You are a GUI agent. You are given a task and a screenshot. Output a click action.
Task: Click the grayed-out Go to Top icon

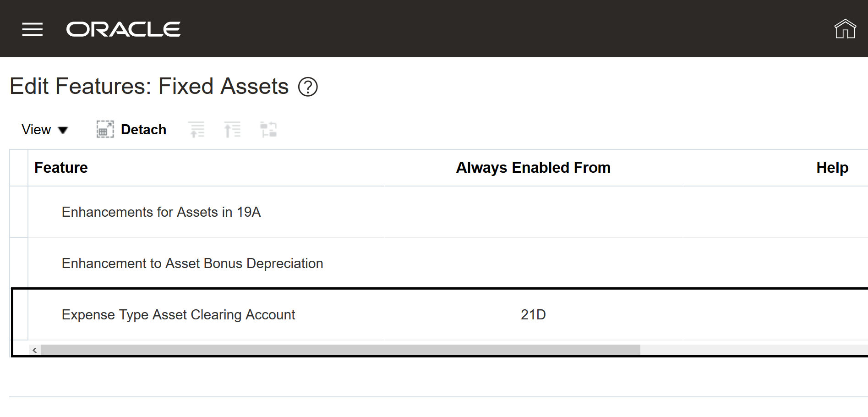(233, 130)
